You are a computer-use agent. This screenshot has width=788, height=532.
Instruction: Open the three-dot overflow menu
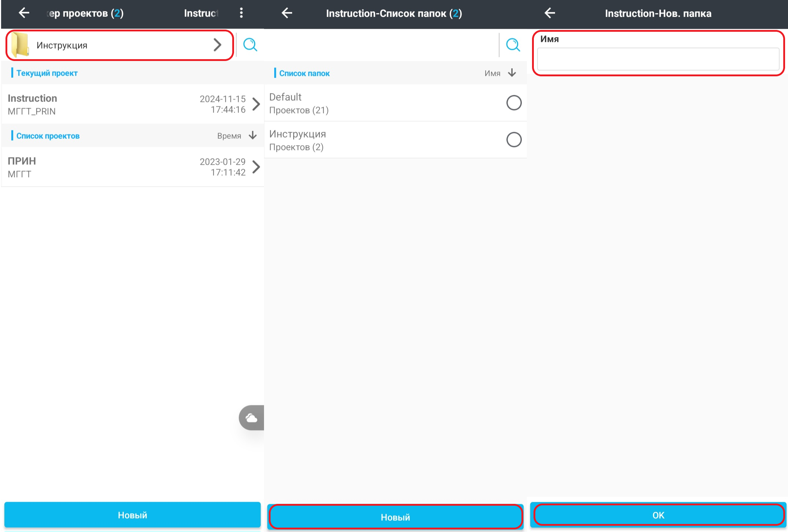241,13
